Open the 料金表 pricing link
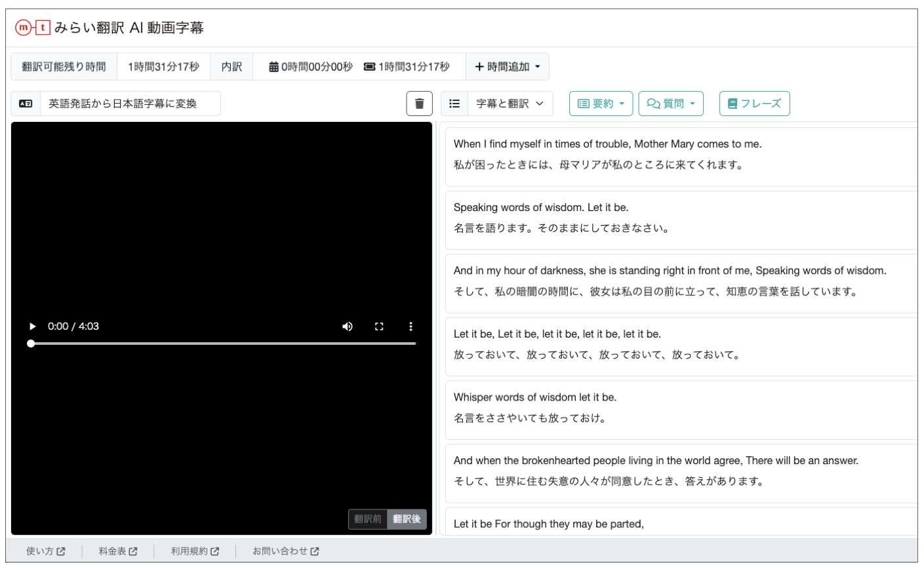This screenshot has height=571, width=924. 118,551
